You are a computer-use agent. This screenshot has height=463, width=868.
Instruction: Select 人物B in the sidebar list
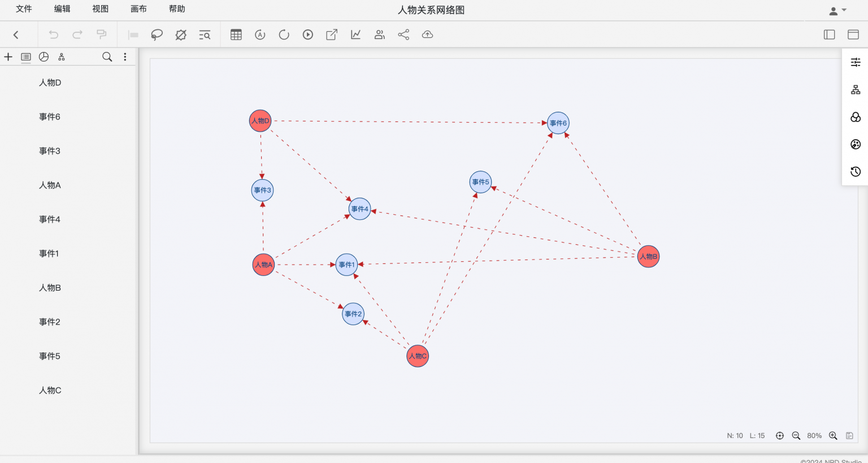tap(50, 288)
